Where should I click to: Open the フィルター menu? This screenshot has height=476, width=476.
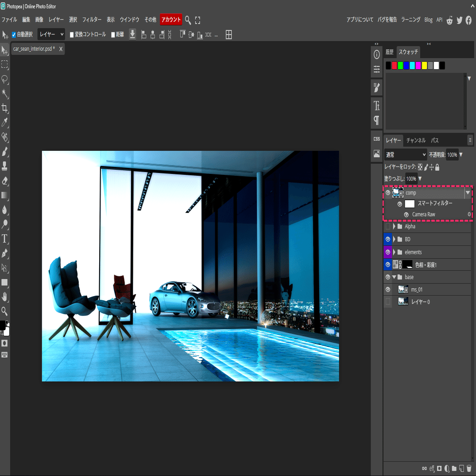(x=92, y=20)
